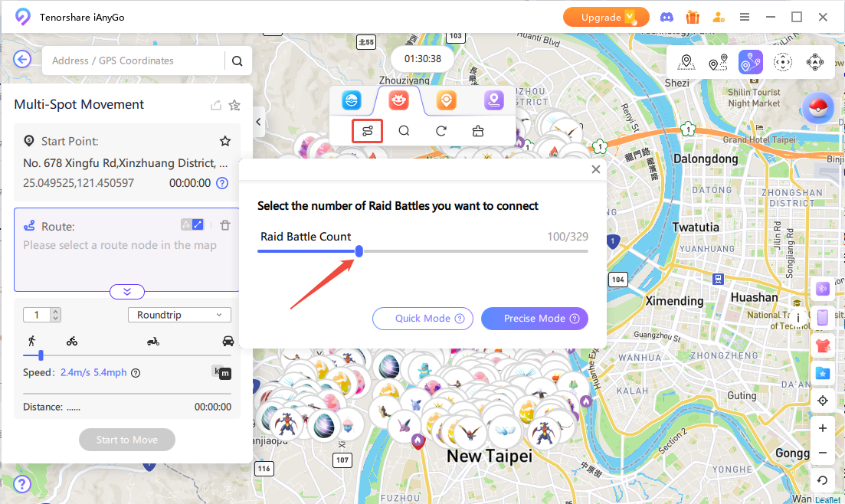Viewport: 845px width, 504px height.
Task: Delete the route using trash icon
Action: pos(225,225)
